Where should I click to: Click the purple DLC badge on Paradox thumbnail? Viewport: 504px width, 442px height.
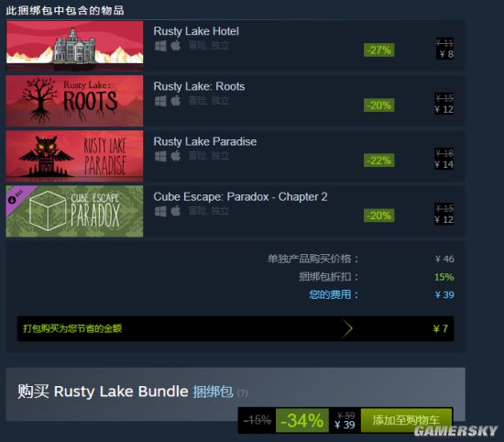(17, 196)
